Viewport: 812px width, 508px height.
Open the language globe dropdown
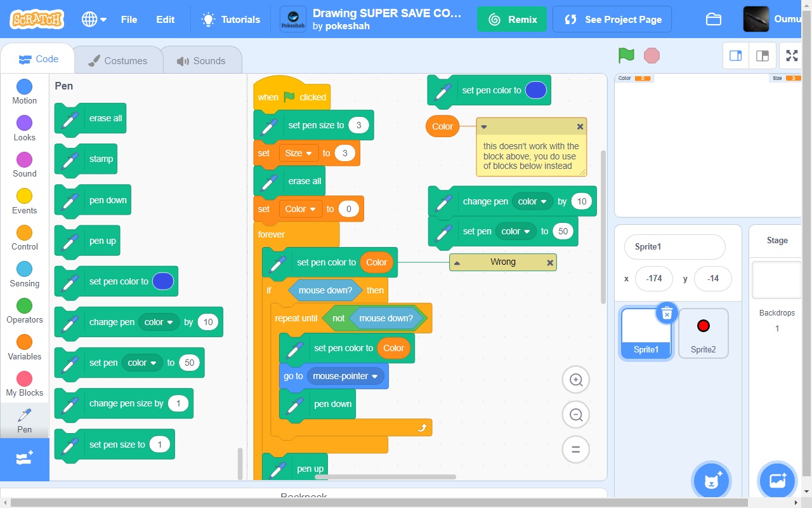point(93,19)
